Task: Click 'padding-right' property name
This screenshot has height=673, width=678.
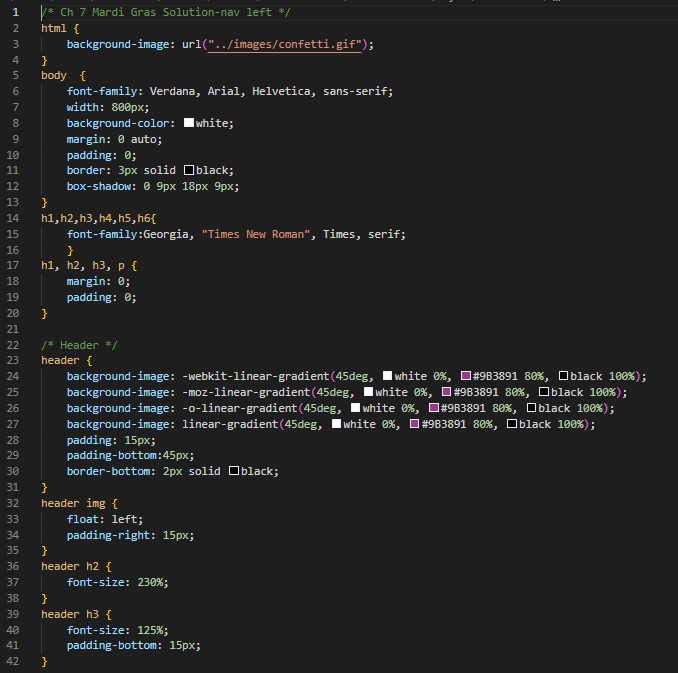Action: pyautogui.click(x=109, y=535)
